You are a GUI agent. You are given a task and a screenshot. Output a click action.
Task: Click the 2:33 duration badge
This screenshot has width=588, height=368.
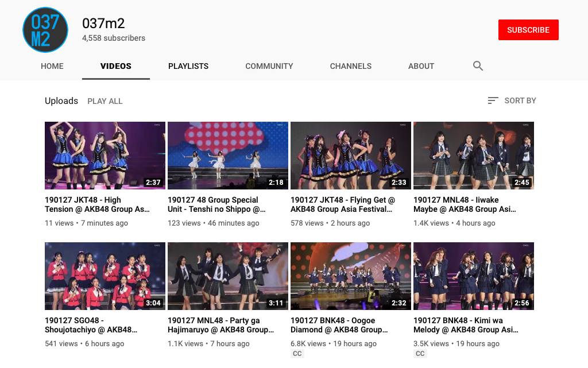point(399,183)
